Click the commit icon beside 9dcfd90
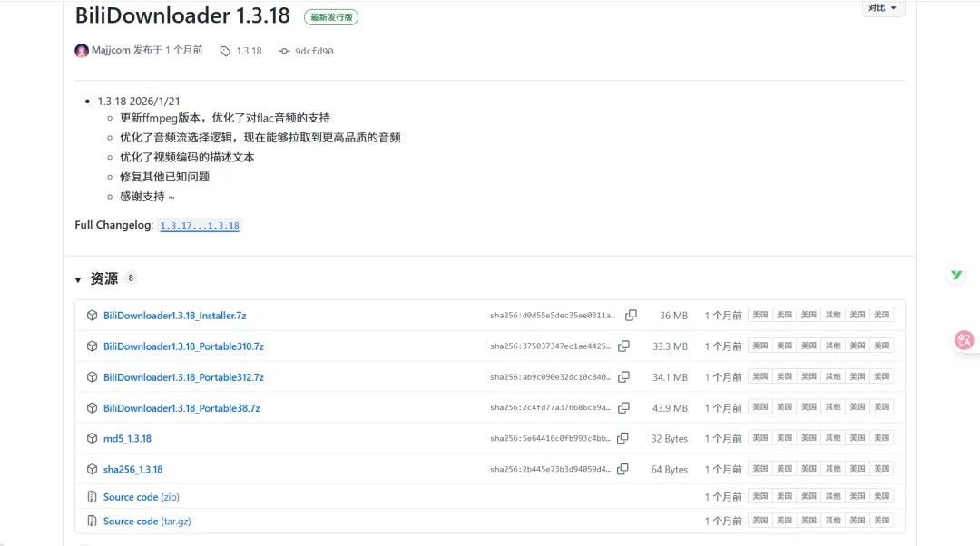Image resolution: width=980 pixels, height=546 pixels. (x=284, y=51)
